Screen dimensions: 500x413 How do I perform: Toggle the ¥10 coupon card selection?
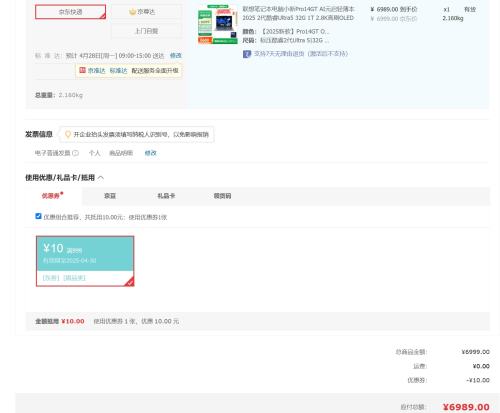pos(85,261)
